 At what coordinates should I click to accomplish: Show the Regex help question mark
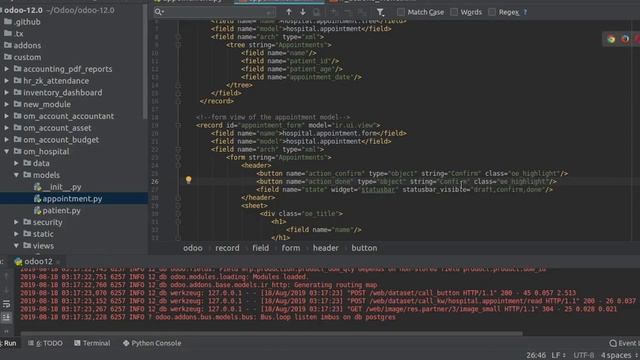[525, 12]
